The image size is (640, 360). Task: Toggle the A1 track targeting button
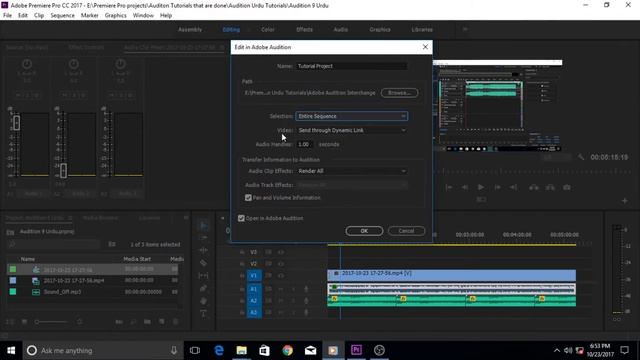254,289
